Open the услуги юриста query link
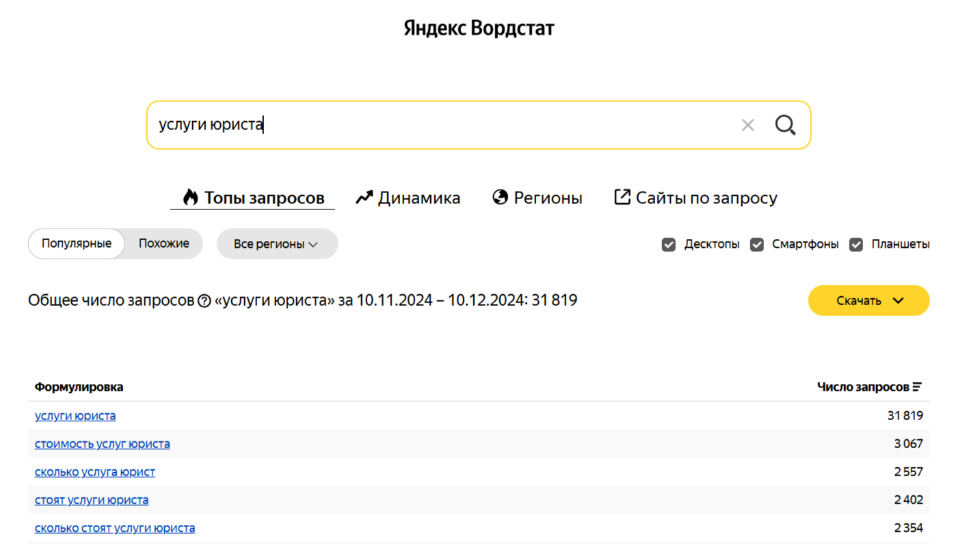980x544 pixels. (x=75, y=415)
